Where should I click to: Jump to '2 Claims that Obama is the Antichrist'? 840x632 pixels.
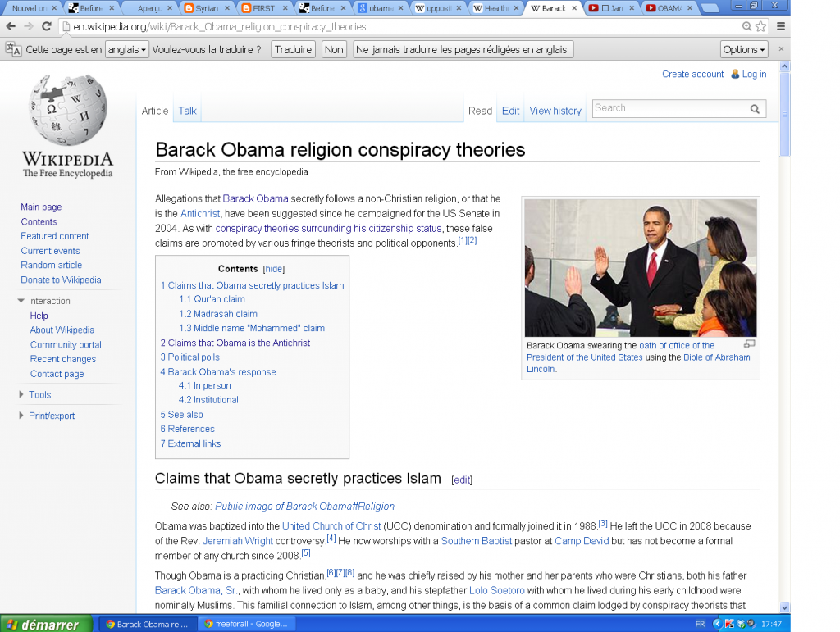tap(235, 343)
